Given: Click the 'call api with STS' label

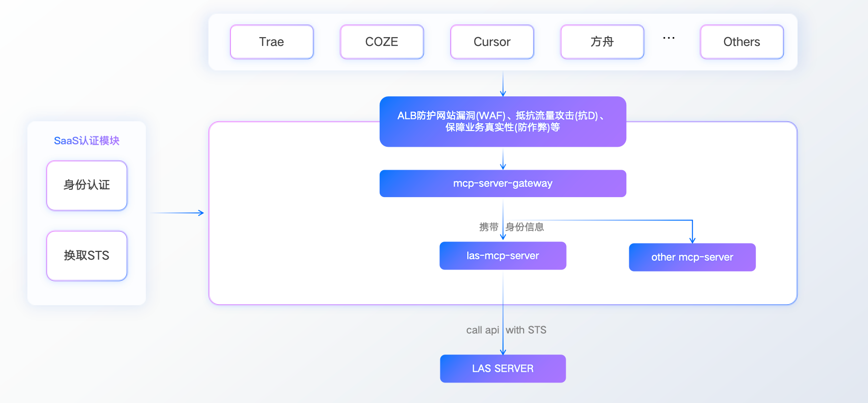Looking at the screenshot, I should pos(506,330).
